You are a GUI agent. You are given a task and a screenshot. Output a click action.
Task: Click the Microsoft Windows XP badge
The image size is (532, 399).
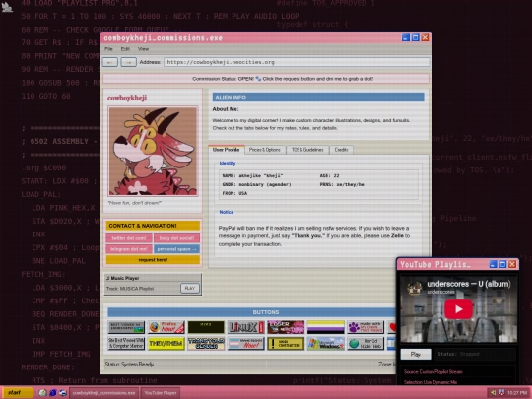(326, 344)
